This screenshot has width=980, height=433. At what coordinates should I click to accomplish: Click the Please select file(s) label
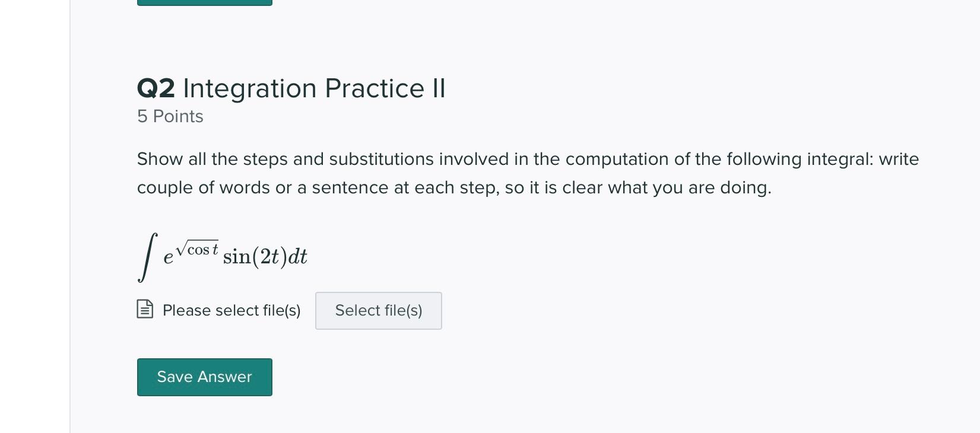click(x=231, y=310)
